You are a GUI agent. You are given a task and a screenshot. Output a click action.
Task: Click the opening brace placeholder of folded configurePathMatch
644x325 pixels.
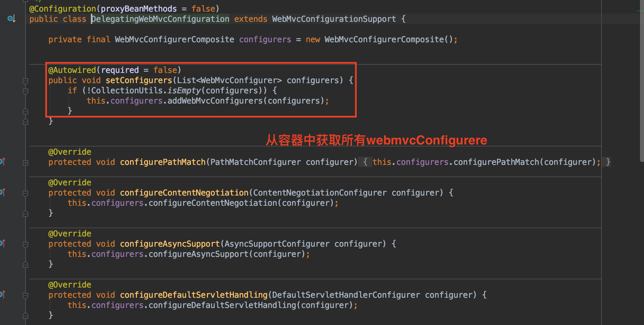[365, 162]
